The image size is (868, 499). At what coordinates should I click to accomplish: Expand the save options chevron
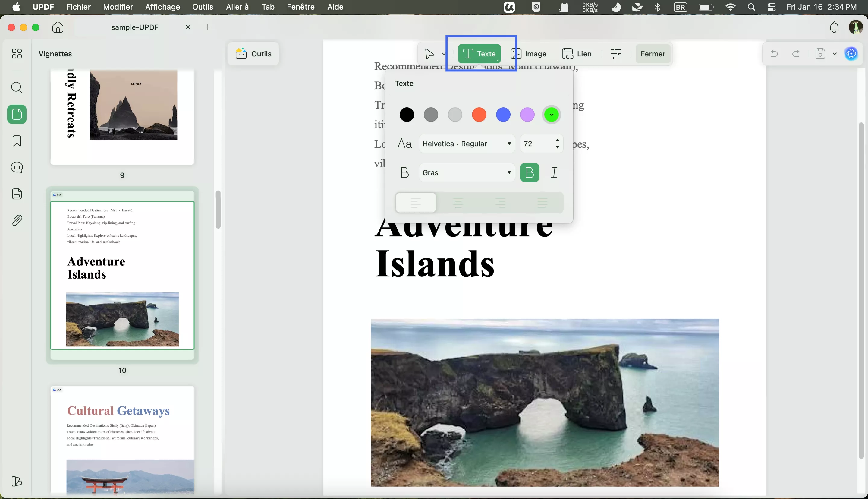tap(835, 53)
